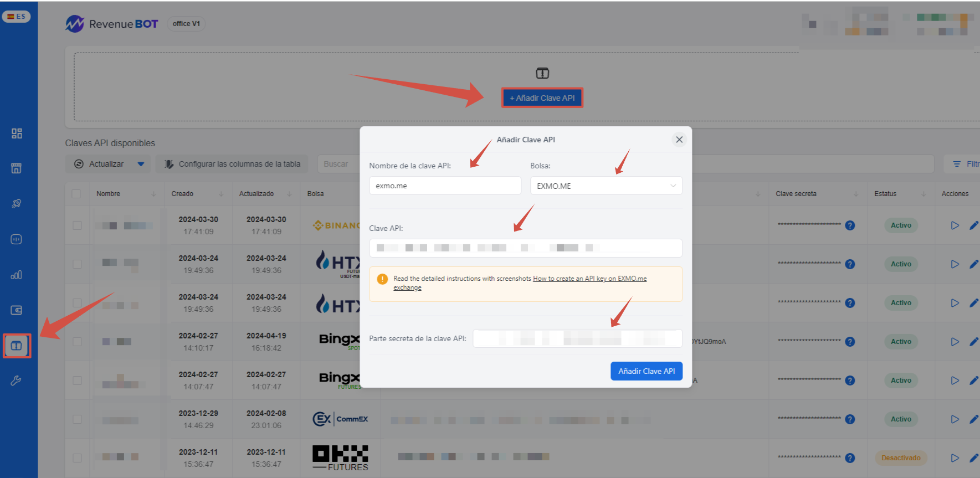
Task: Click the OKX Futures exchange logo cell
Action: pyautogui.click(x=340, y=458)
